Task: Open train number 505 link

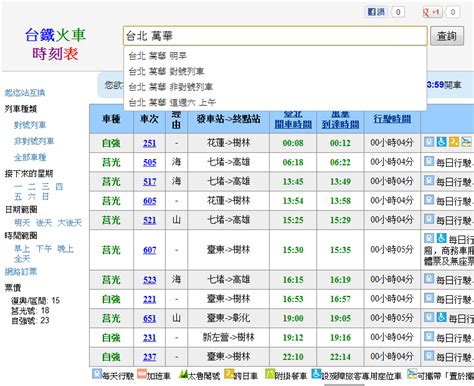Action: coord(149,162)
